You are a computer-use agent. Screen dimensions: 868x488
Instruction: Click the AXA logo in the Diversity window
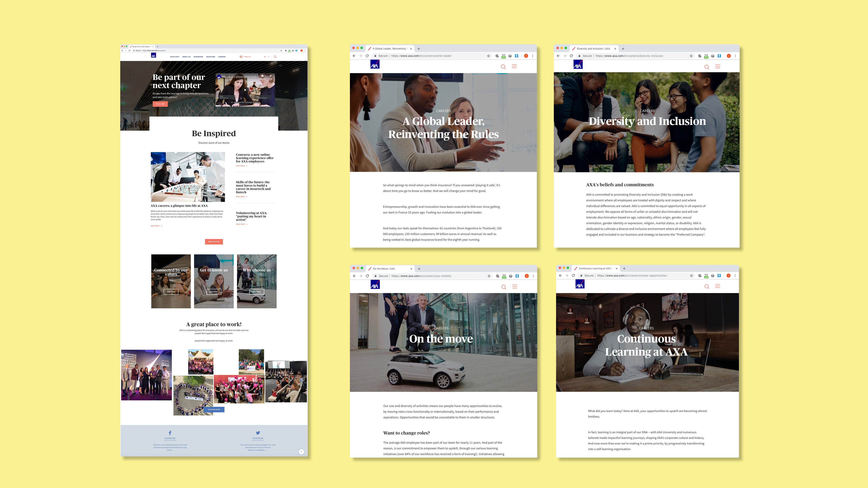coord(578,64)
